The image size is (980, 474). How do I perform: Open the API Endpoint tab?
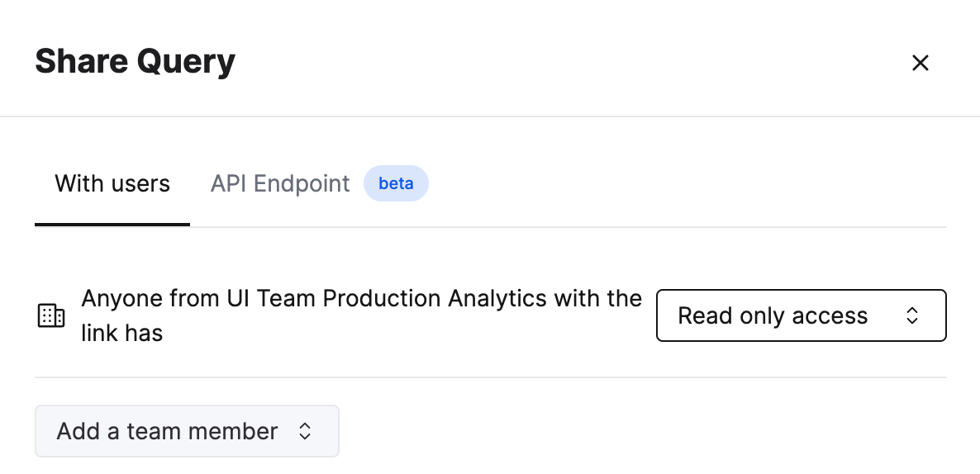(x=281, y=183)
